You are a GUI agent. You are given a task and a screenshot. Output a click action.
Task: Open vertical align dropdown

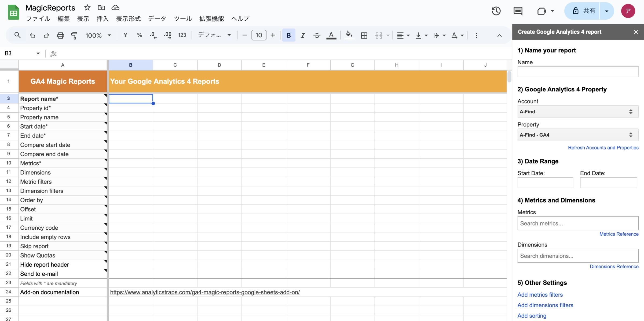[x=421, y=35]
